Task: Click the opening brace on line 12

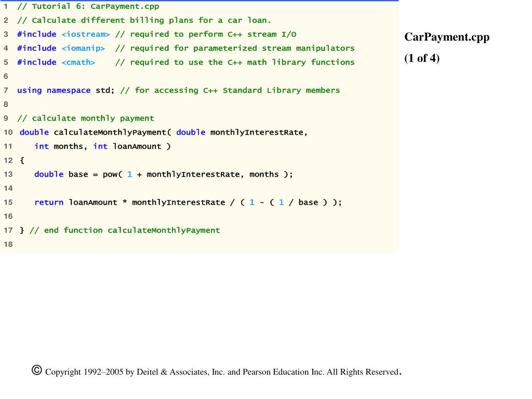Action: [x=22, y=161]
